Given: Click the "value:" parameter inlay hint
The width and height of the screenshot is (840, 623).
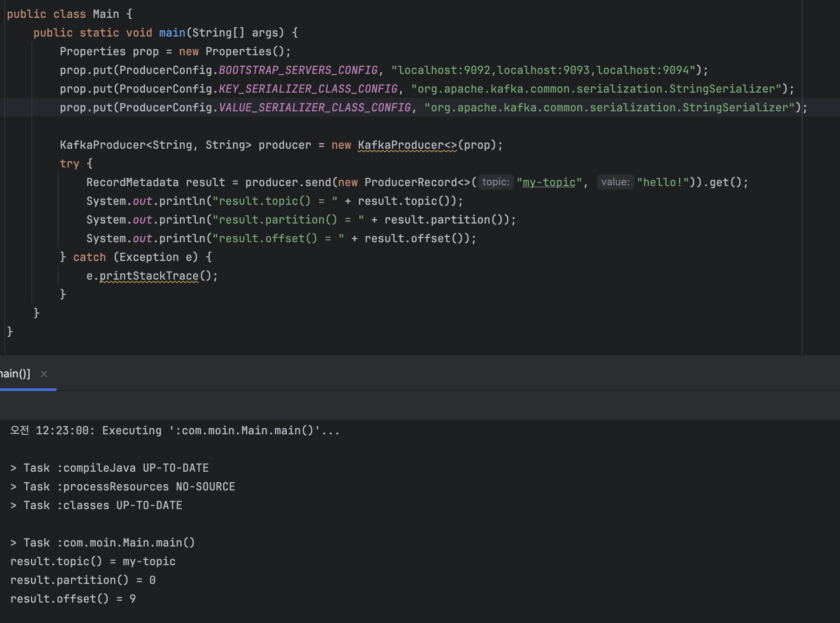Looking at the screenshot, I should 615,182.
